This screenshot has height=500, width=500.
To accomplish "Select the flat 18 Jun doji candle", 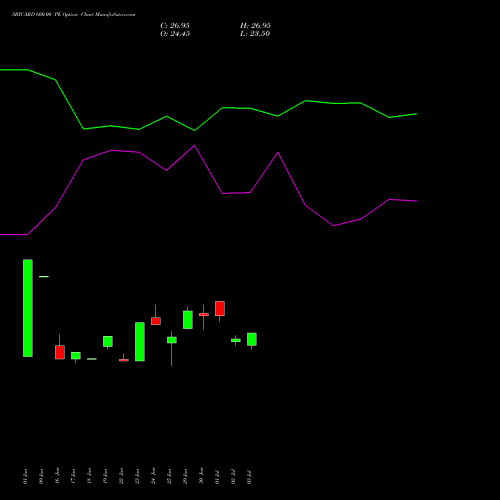I will coord(92,359).
